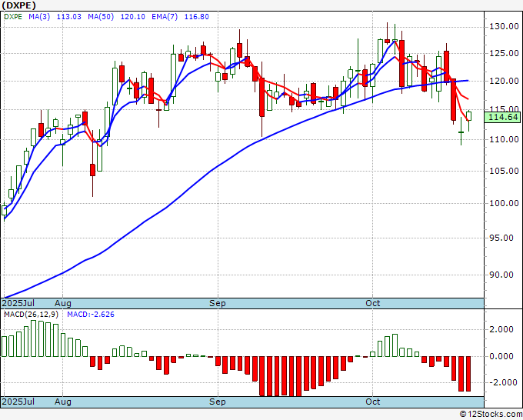Image resolution: width=523 pixels, height=420 pixels.
Task: Click the 100.00 price axis label
Action: tap(504, 203)
